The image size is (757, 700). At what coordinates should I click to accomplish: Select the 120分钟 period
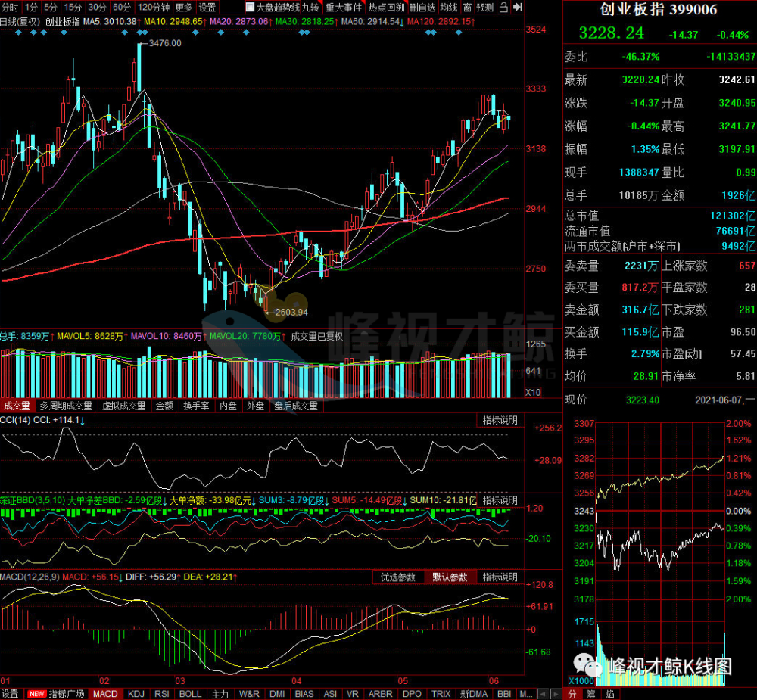pyautogui.click(x=154, y=8)
